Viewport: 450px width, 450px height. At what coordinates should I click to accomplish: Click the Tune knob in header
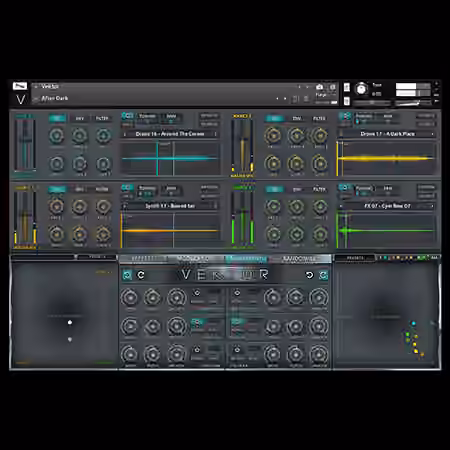tap(361, 89)
